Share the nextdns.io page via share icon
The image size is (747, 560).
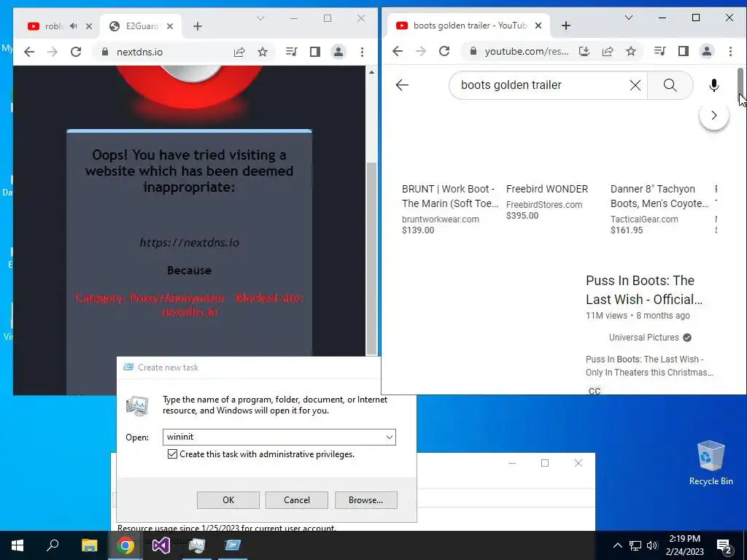point(239,52)
